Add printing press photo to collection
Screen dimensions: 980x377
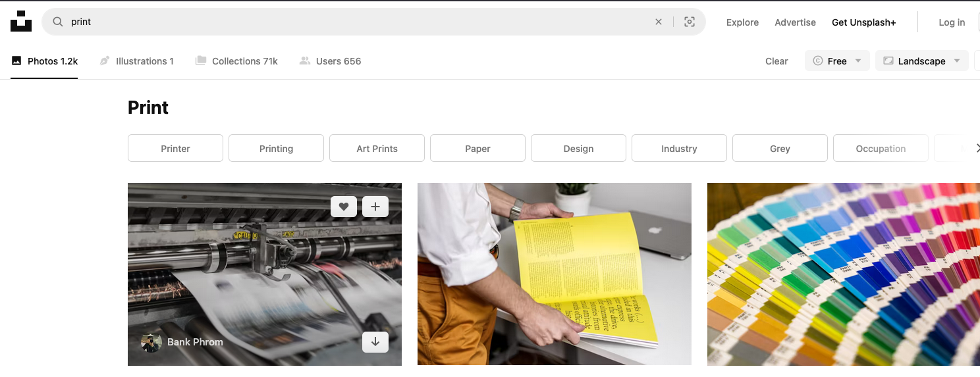[375, 207]
